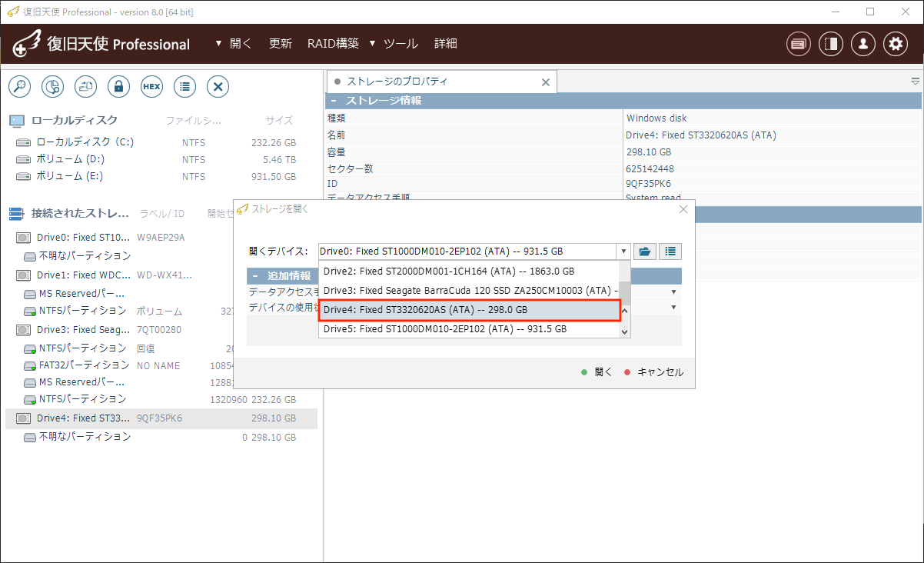Click the panel layout icon in header
This screenshot has width=924, height=563.
point(830,44)
